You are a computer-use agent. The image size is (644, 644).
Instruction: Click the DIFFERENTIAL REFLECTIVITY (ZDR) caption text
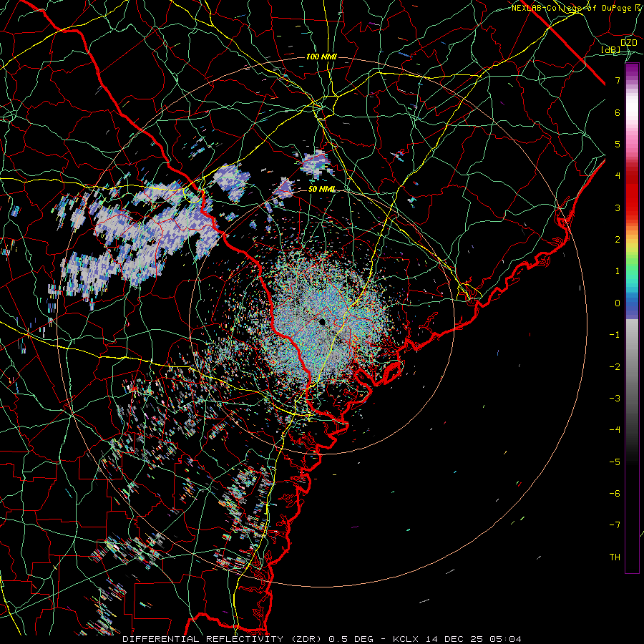click(223, 639)
